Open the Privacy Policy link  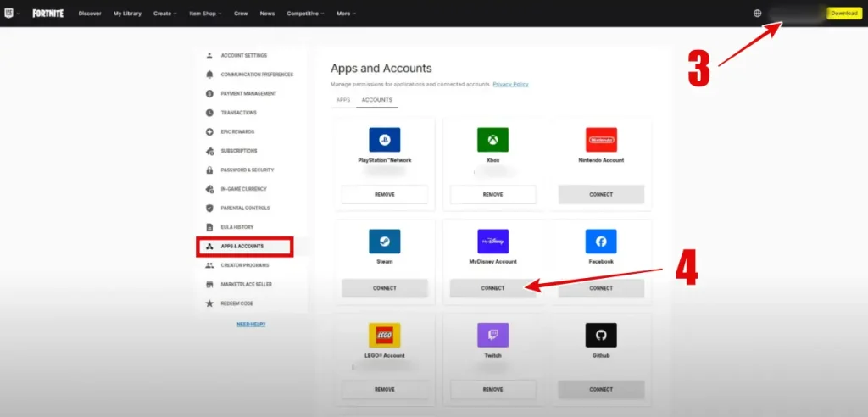click(510, 84)
